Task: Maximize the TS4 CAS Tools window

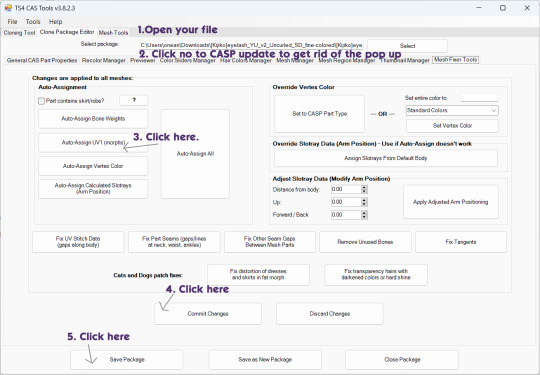Action: 503,8
